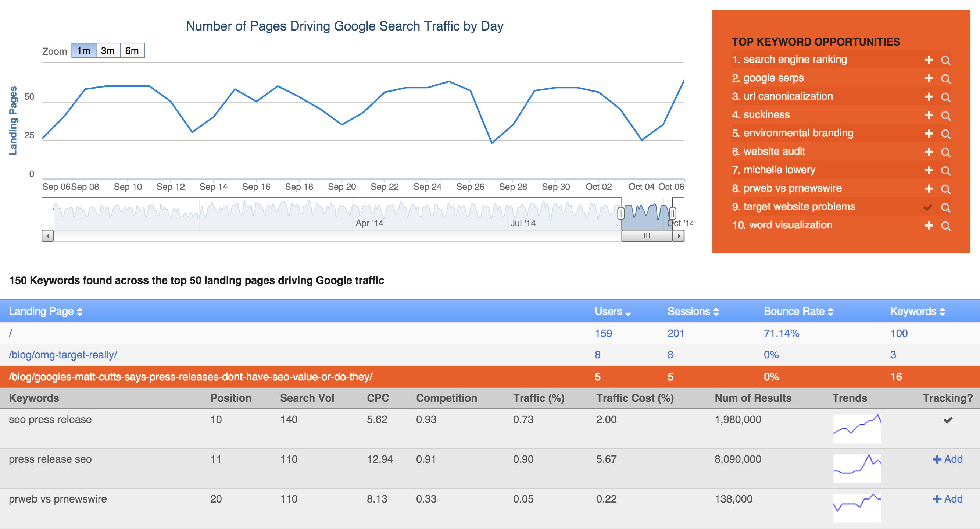
Task: Expand the /blog/omg-target-really/ row
Action: tap(490, 355)
